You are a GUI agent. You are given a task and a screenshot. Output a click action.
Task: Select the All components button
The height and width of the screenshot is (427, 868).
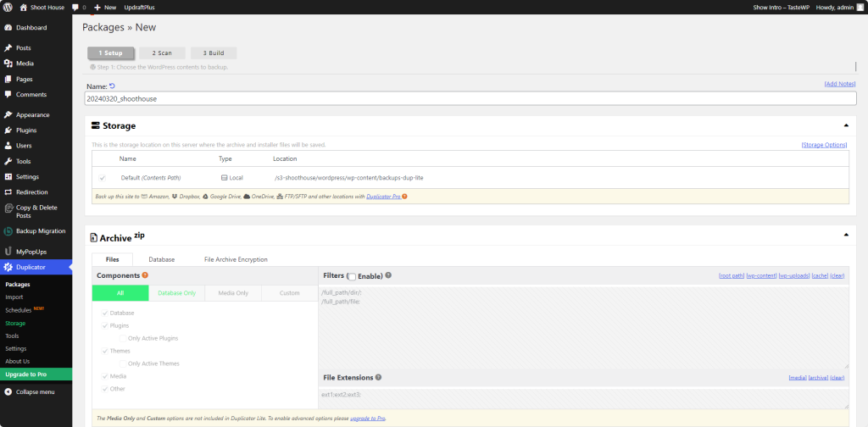tap(120, 293)
